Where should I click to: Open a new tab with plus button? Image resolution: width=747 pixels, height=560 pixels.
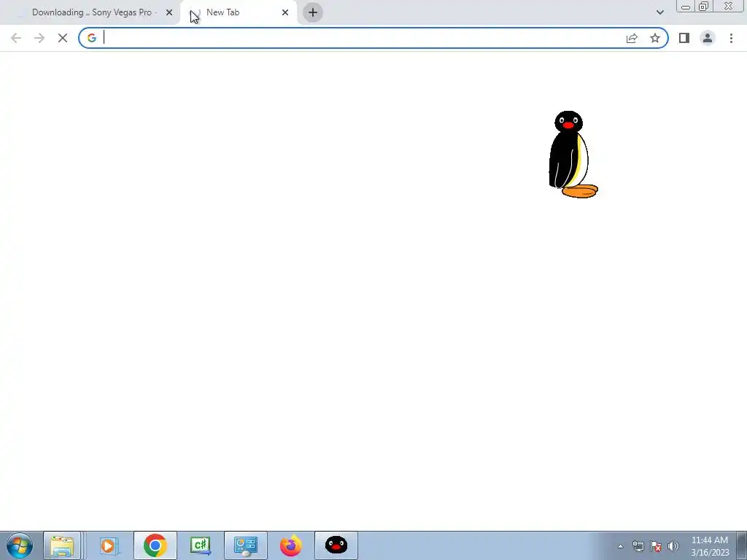pyautogui.click(x=313, y=13)
